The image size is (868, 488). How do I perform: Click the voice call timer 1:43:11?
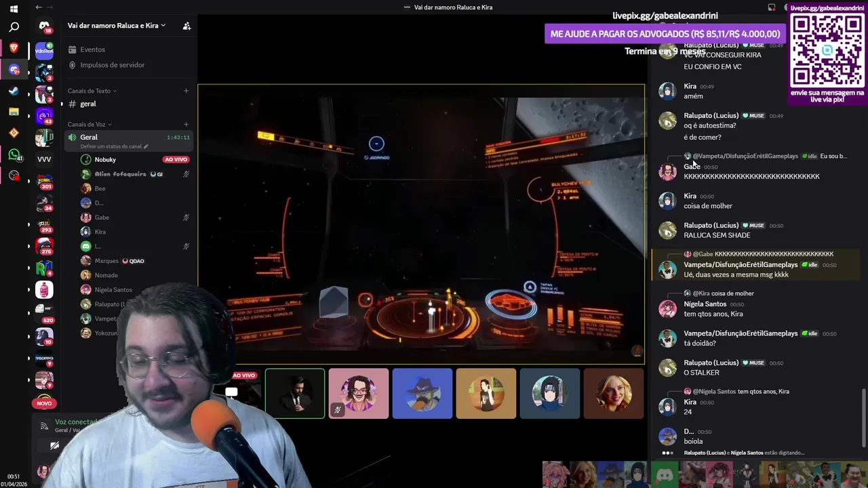[178, 138]
